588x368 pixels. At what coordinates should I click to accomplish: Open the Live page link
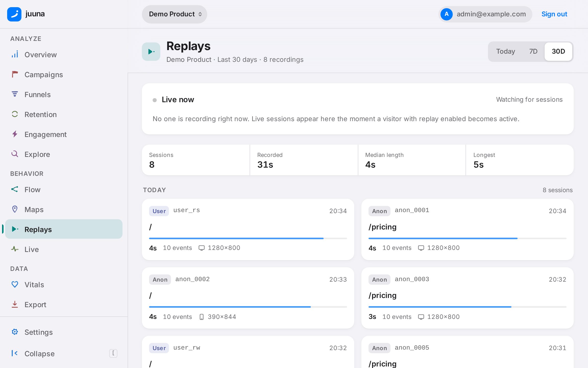[x=64, y=249]
